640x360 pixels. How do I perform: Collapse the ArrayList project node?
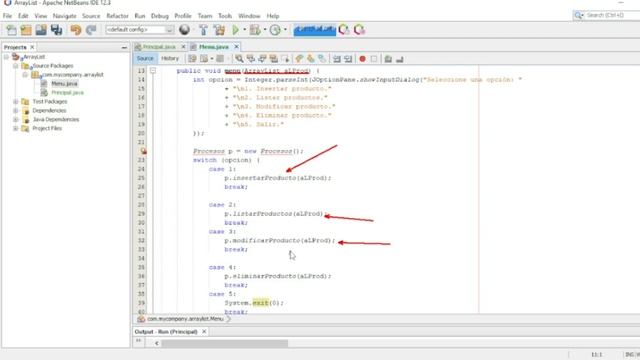[6, 57]
